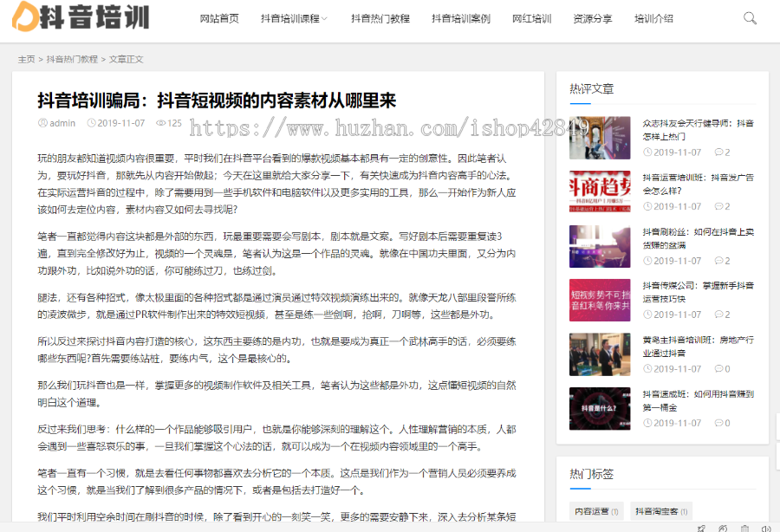The image size is (780, 532).
Task: Click clock icon under 抖音速成班 article
Action: point(647,423)
